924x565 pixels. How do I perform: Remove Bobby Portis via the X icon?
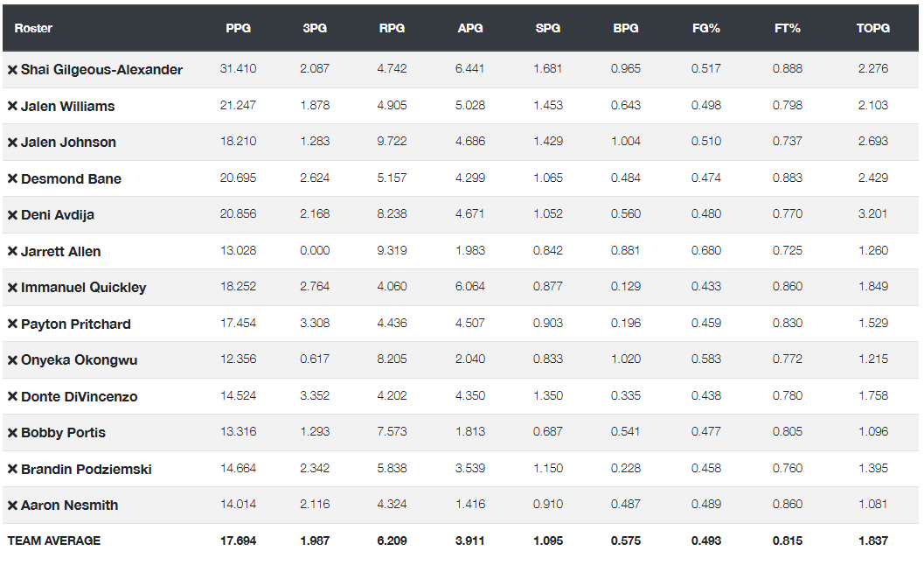click(12, 432)
